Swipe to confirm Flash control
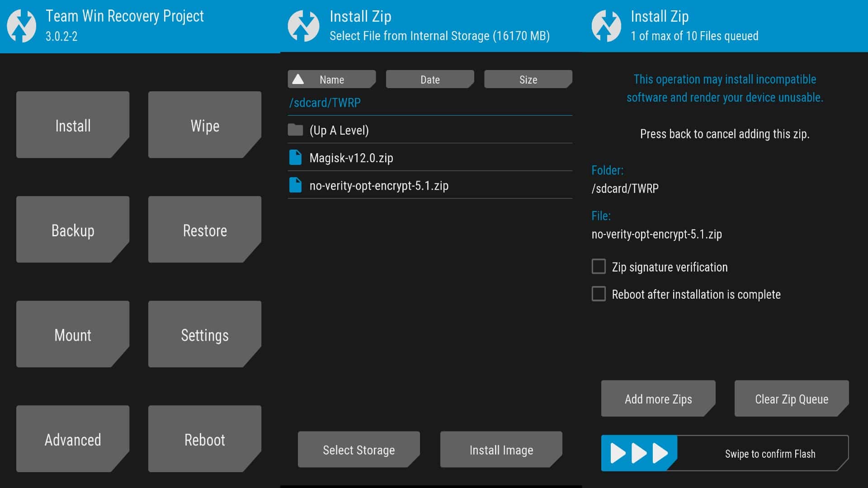The image size is (868, 488). 724,454
